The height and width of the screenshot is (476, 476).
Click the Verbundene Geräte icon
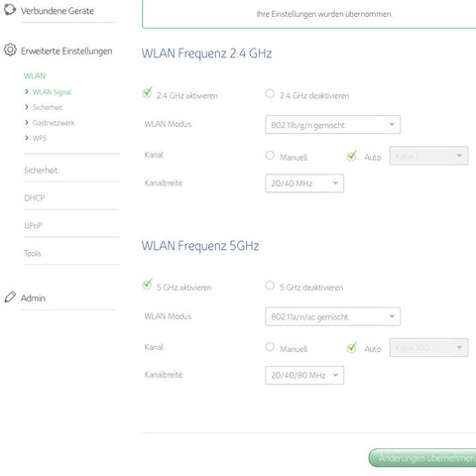coord(10,9)
